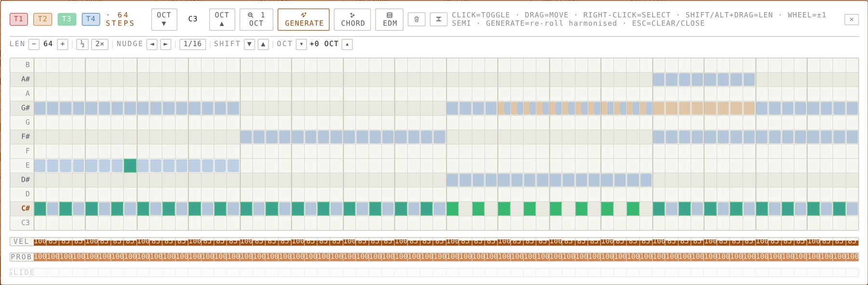Switch to track tab T1

[19, 19]
